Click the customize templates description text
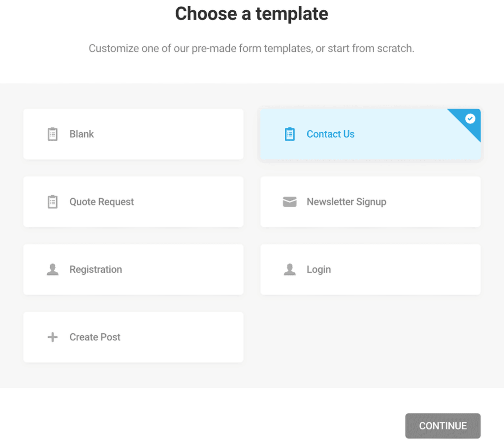The height and width of the screenshot is (442, 504). click(252, 48)
